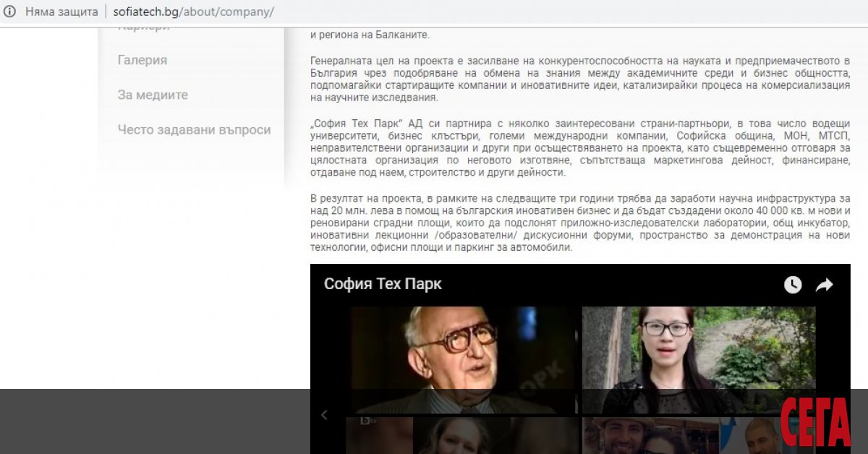Click the previous arrow in video playlist

pos(324,415)
